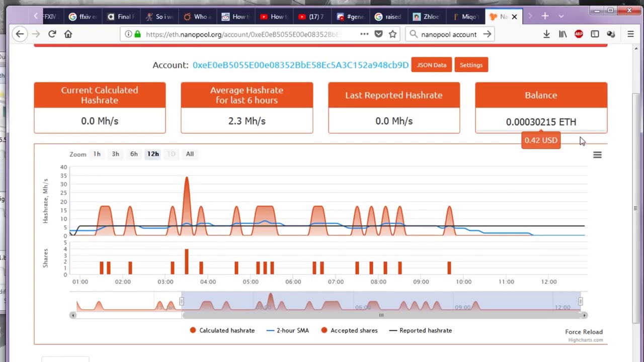The height and width of the screenshot is (362, 644).
Task: Toggle Reported hashrate legend series
Action: [421, 330]
